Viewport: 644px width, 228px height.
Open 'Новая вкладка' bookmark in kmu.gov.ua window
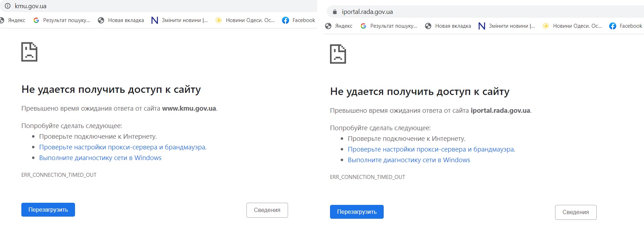121,20
